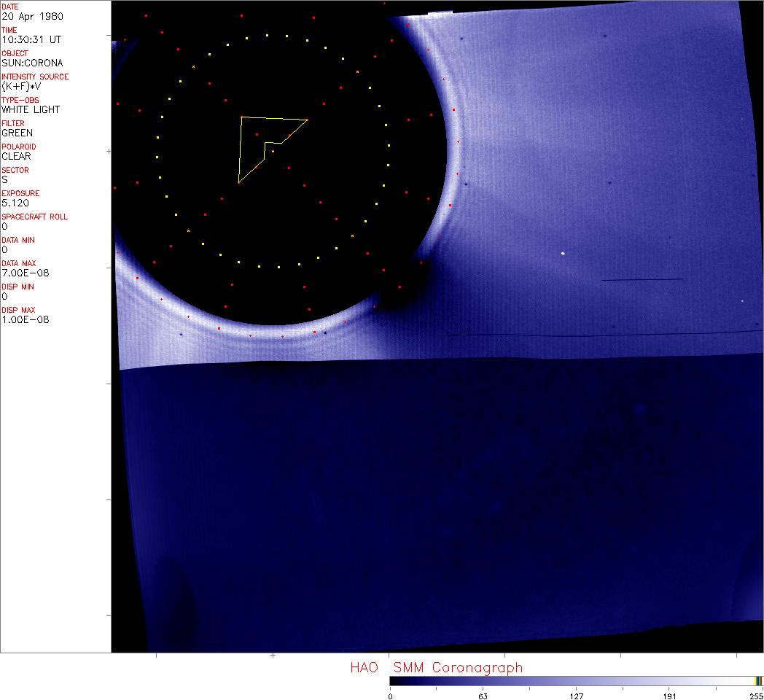Click the WHITE LIGHT observation type
Image resolution: width=764 pixels, height=700 pixels.
tap(31, 109)
